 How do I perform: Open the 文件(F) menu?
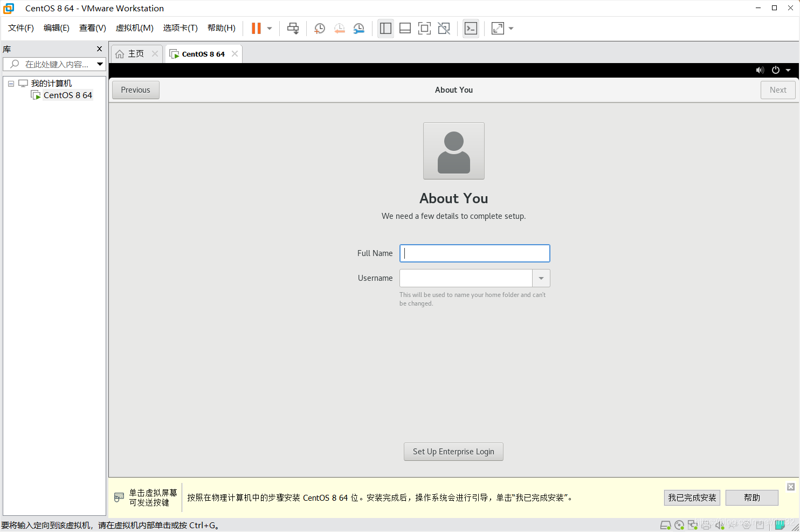[21, 28]
